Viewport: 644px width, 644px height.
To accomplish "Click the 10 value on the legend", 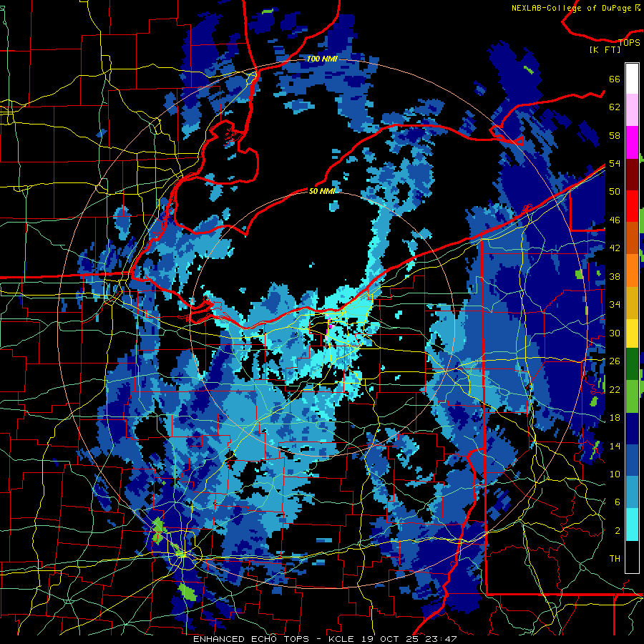I will coord(615,474).
